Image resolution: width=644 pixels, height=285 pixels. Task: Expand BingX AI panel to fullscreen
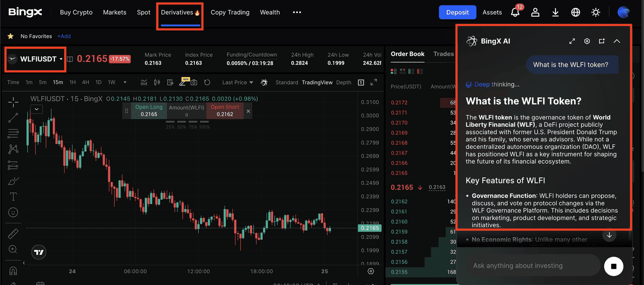(572, 41)
